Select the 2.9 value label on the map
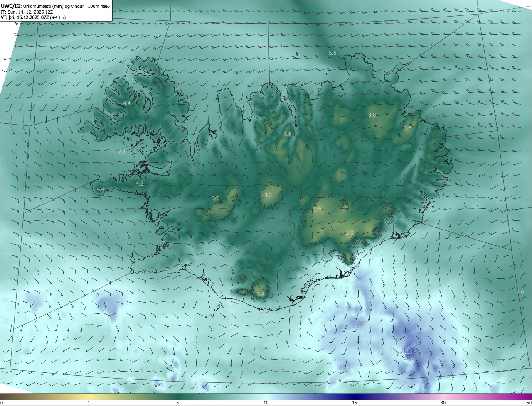Viewport: 532px width, 406px height. [x=317, y=210]
